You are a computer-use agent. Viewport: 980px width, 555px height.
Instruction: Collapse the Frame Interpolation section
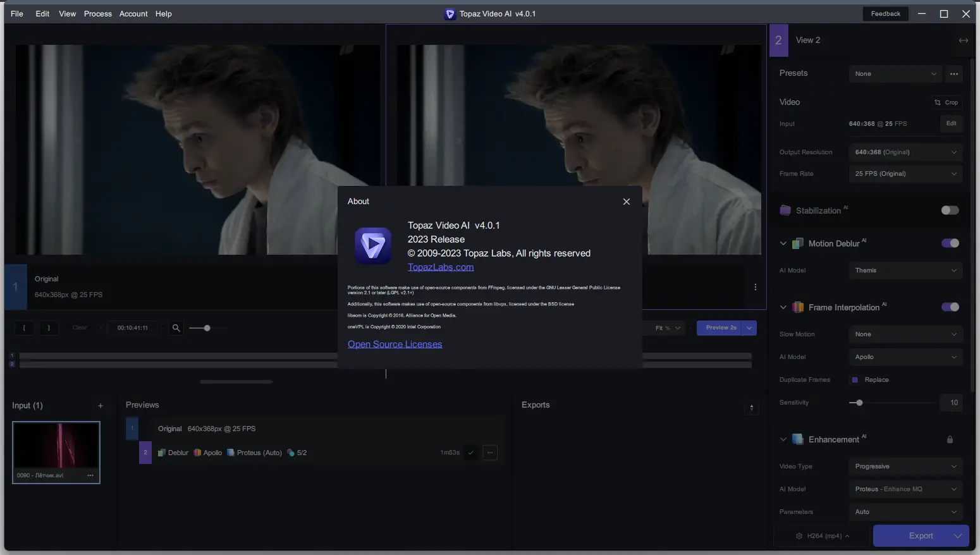click(783, 307)
